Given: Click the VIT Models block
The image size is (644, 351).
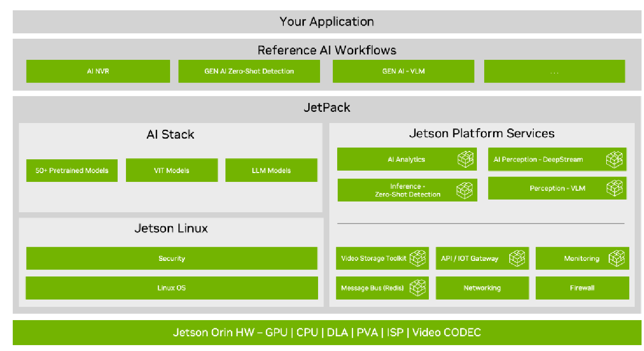Looking at the screenshot, I should coord(172,171).
